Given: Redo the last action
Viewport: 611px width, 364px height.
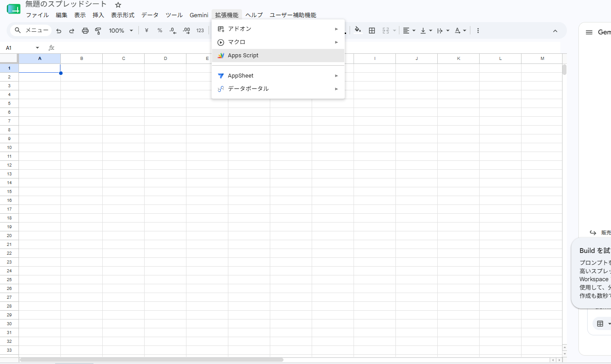Looking at the screenshot, I should (72, 30).
